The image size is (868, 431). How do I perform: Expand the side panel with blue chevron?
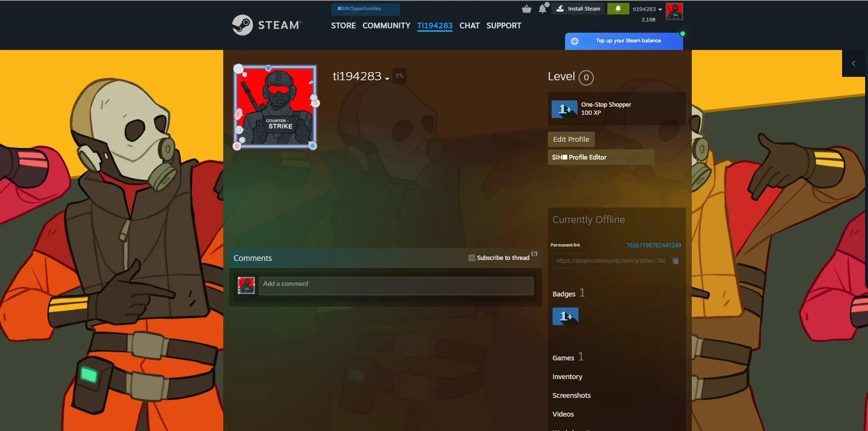[x=853, y=63]
